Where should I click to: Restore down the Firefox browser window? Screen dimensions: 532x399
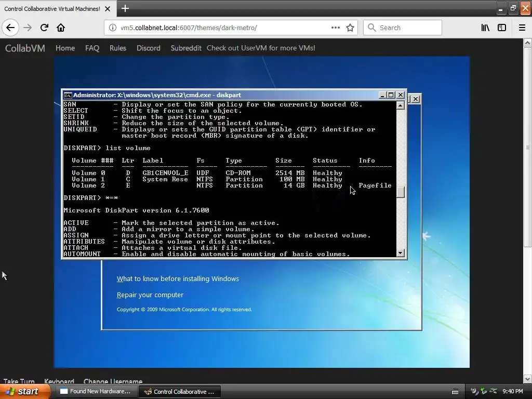pyautogui.click(x=513, y=8)
